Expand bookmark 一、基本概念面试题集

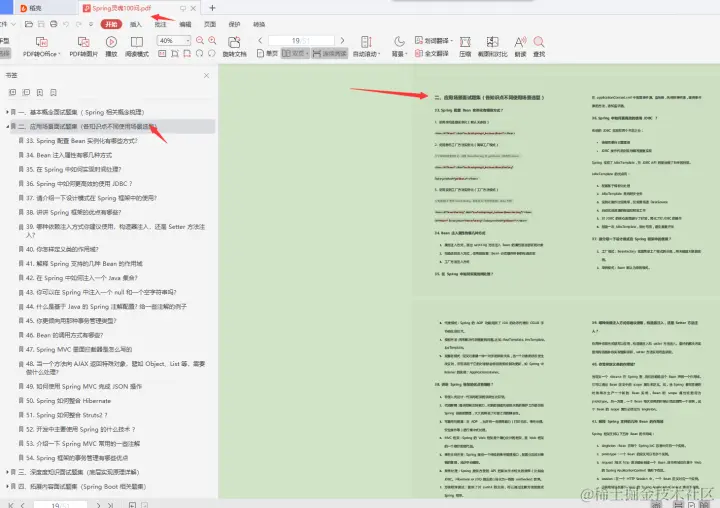[7, 112]
